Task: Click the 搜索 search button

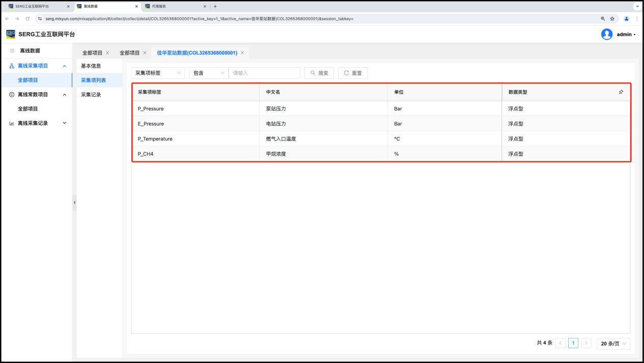Action: [319, 73]
